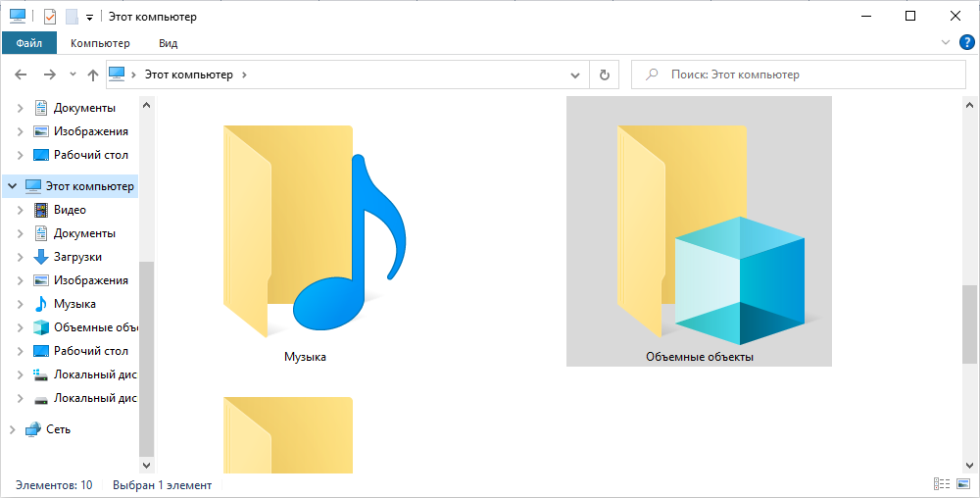Open the Вид ribbon tab
This screenshot has width=980, height=498.
click(168, 43)
